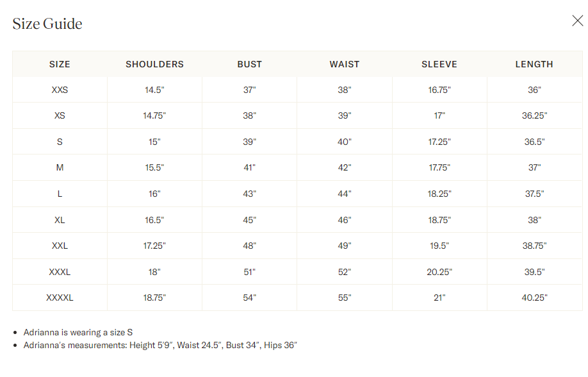Select the XL size row label

[60, 220]
